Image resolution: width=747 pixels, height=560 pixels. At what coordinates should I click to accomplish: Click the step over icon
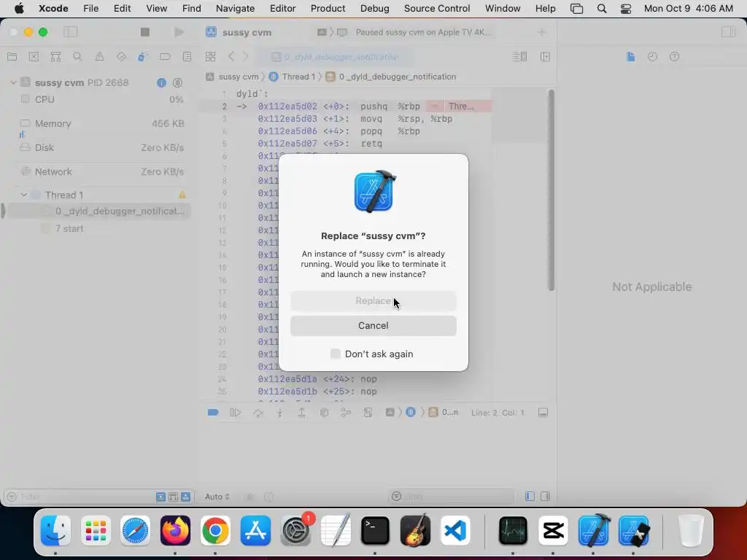pyautogui.click(x=258, y=413)
